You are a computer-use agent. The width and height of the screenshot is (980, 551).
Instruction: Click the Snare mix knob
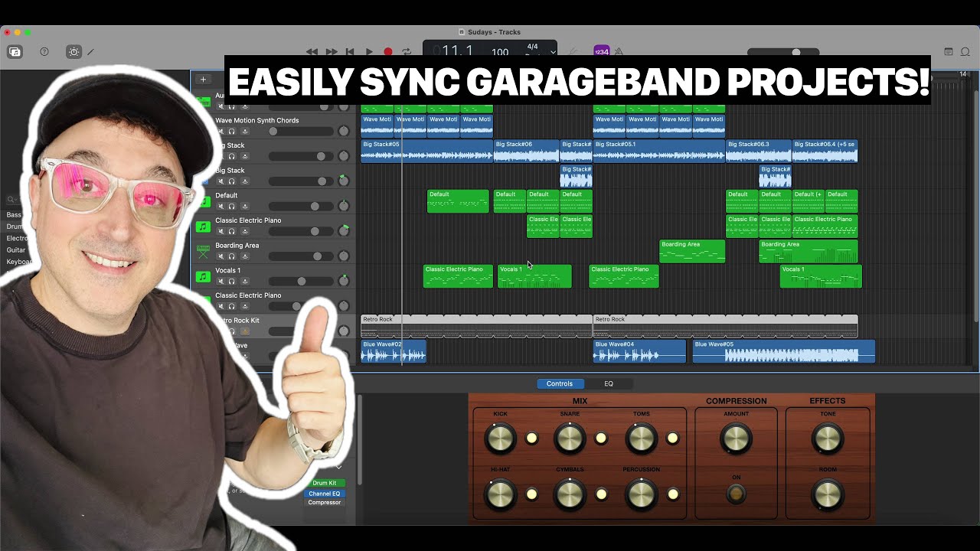[x=570, y=439]
